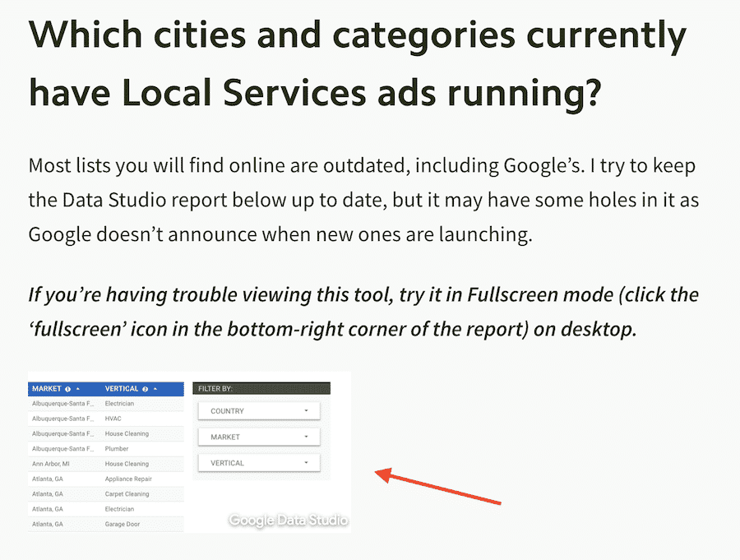Click the help icon beside VERTICAL column header
The height and width of the screenshot is (560, 740).
pos(146,389)
